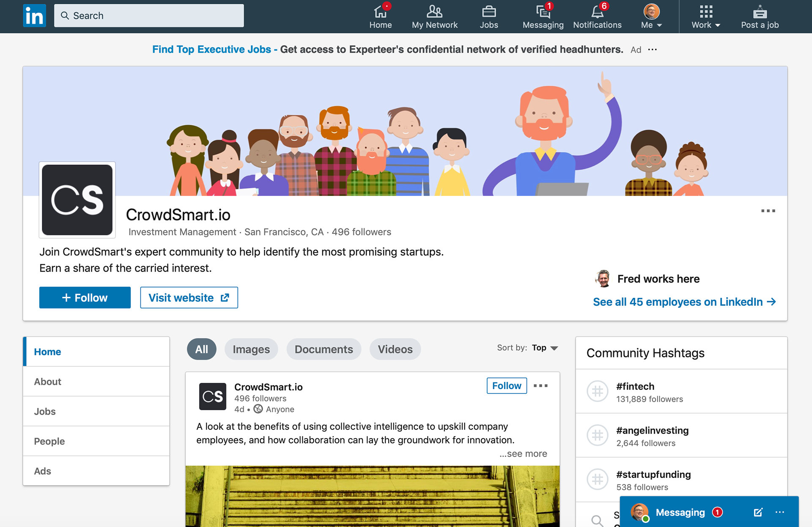
Task: Select the Videos filter pill
Action: click(x=395, y=349)
